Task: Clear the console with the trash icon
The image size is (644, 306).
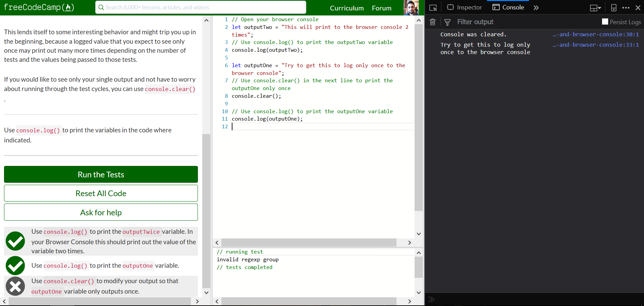Action: pyautogui.click(x=432, y=22)
